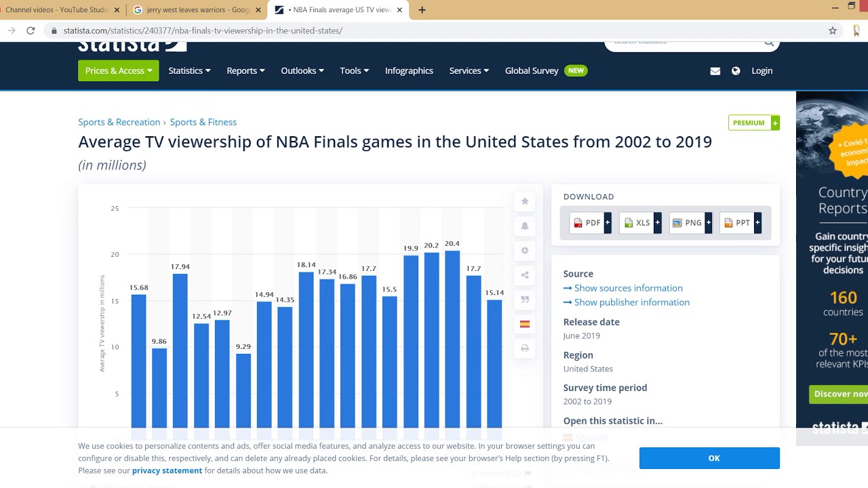
Task: Click the Discover now ad button
Action: 838,394
